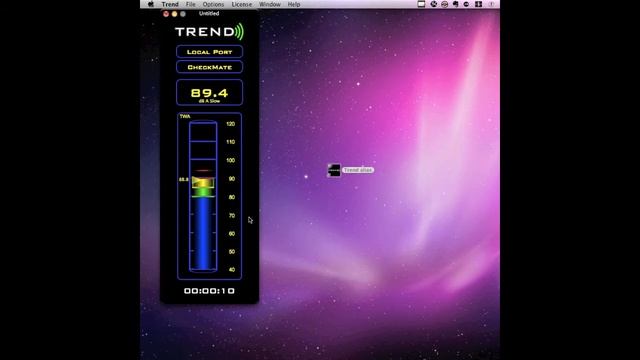Click the 70 scale value
Viewport: 640px width, 360px height.
coord(232,216)
